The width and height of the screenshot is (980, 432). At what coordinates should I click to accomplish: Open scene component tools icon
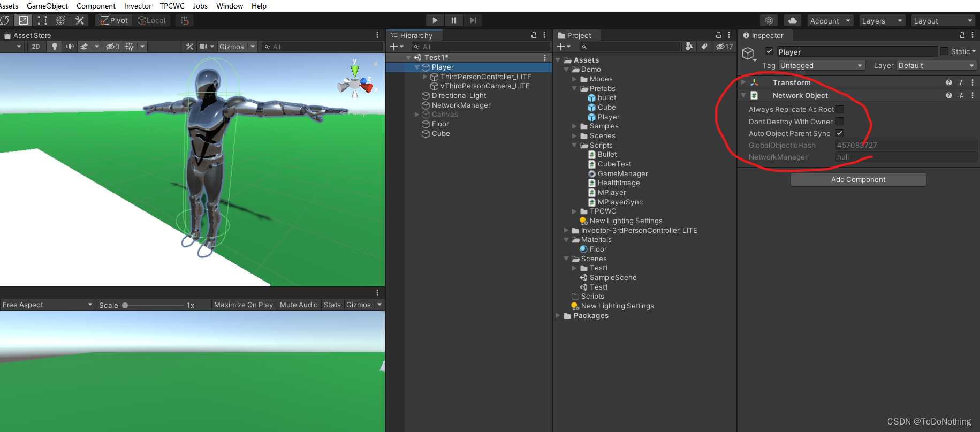[189, 47]
